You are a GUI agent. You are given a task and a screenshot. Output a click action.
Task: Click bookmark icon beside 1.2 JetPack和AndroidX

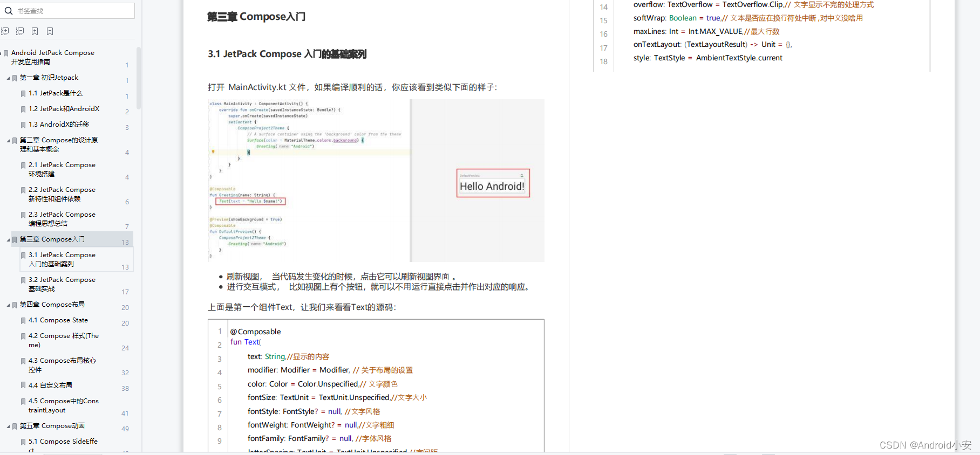tap(23, 109)
